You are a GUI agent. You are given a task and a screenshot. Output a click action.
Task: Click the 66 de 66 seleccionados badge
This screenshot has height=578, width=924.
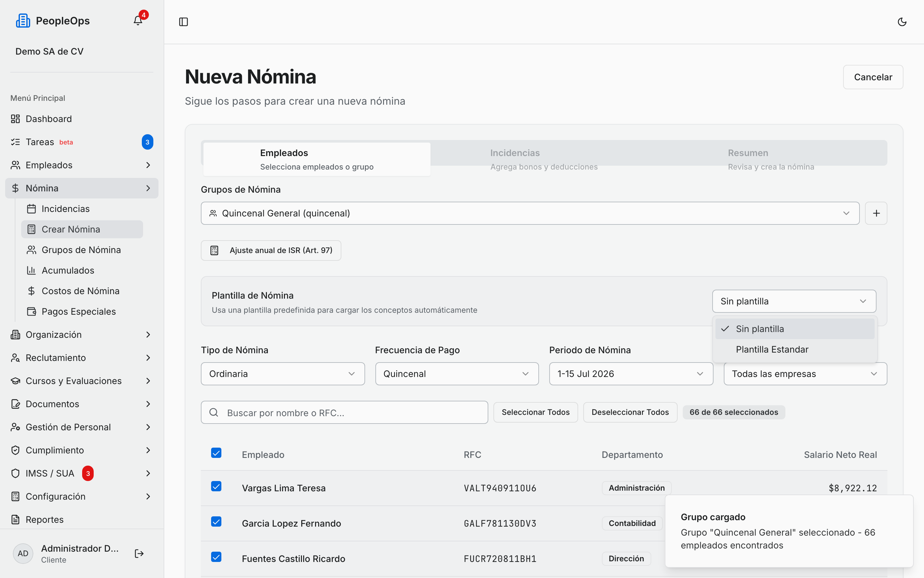(x=733, y=412)
